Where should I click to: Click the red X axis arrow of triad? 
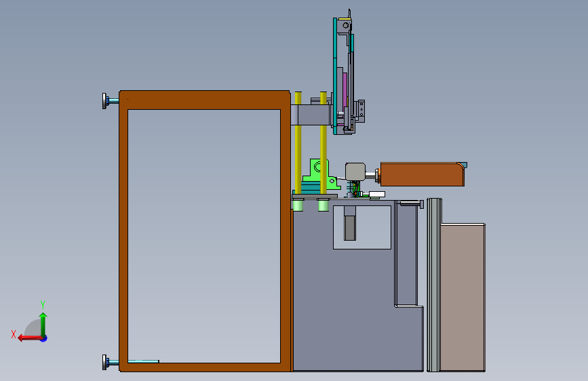28,338
